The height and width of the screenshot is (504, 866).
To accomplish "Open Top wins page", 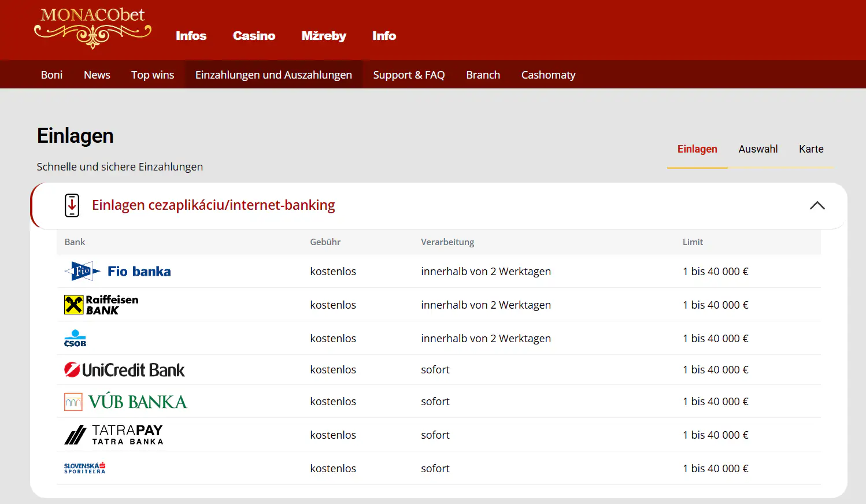I will coord(153,75).
